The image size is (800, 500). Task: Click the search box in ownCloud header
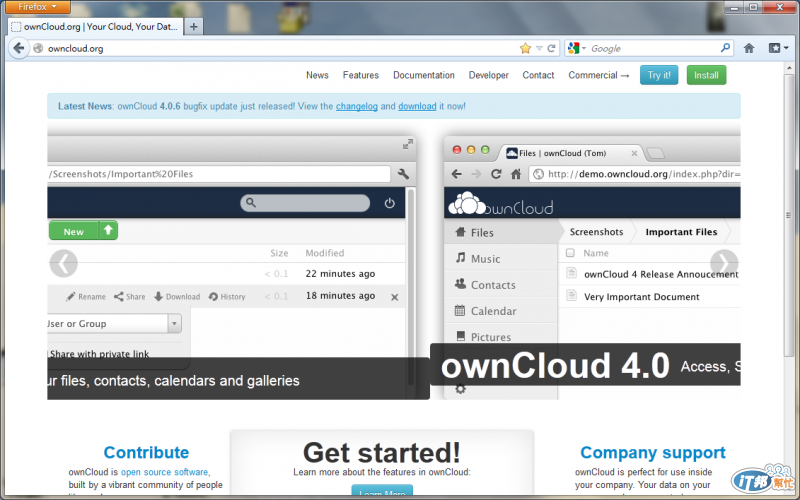coord(305,203)
